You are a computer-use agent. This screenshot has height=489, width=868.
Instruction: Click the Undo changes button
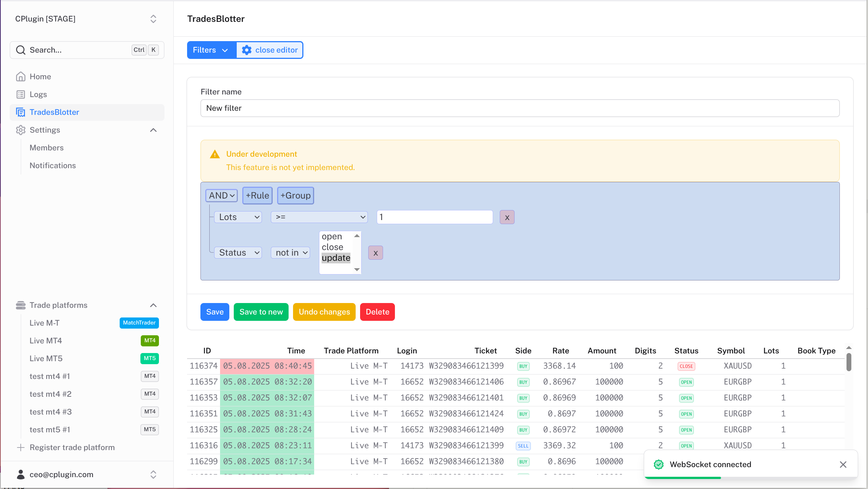pyautogui.click(x=324, y=312)
